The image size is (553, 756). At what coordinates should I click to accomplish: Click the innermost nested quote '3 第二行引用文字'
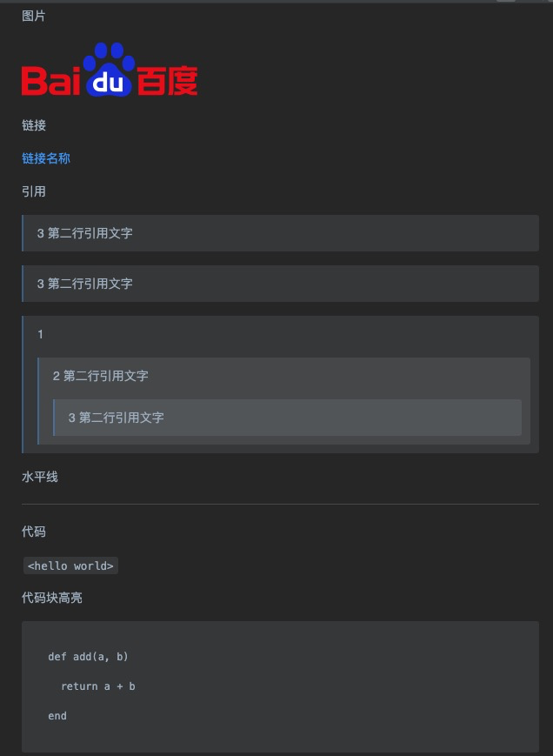[x=287, y=418]
